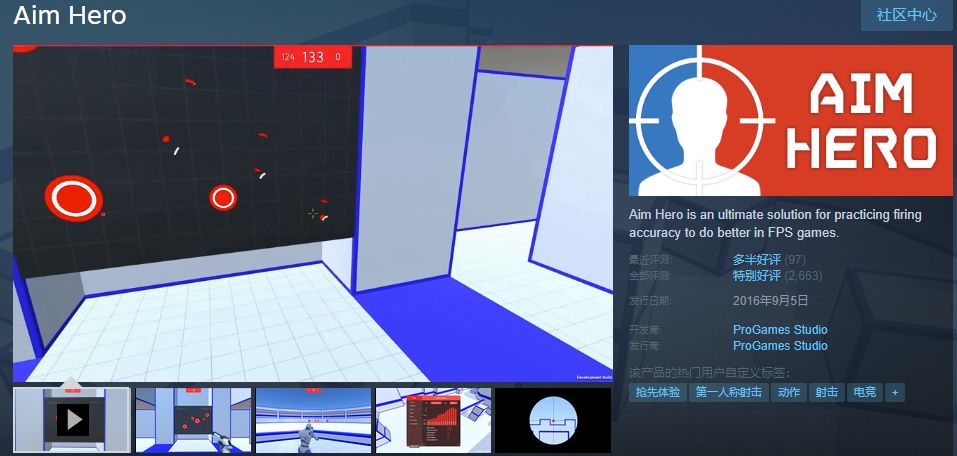
Task: Click the 开发商 label
Action: (x=644, y=330)
